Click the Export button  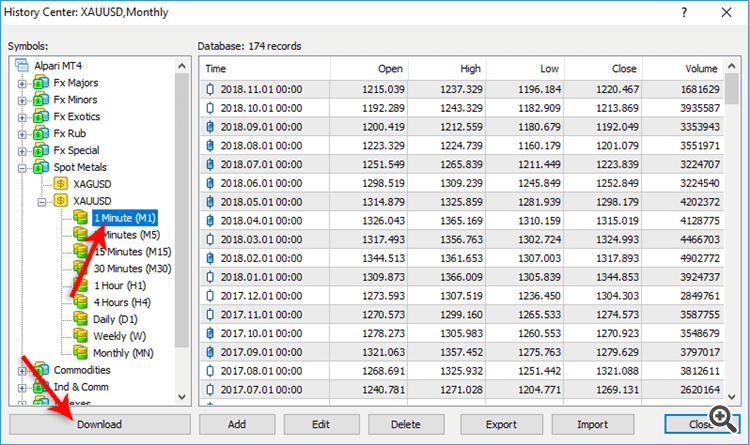click(501, 424)
